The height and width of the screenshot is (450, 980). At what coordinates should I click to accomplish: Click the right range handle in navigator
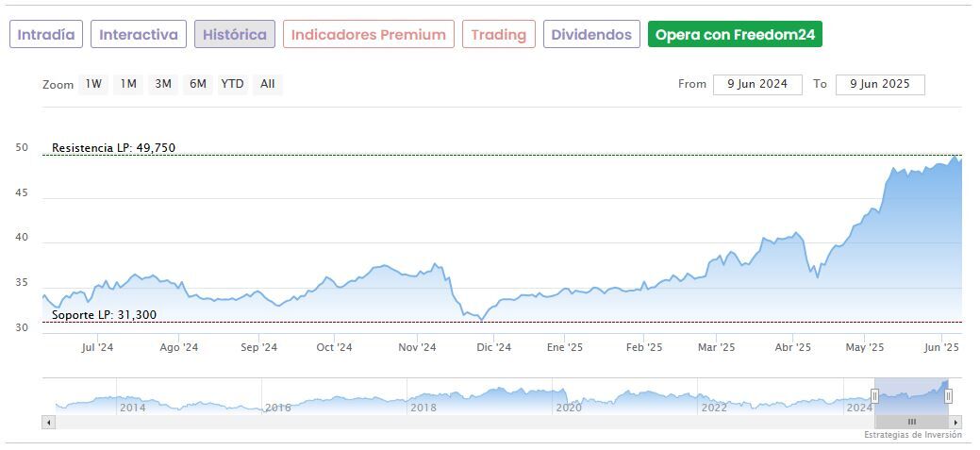click(x=949, y=396)
